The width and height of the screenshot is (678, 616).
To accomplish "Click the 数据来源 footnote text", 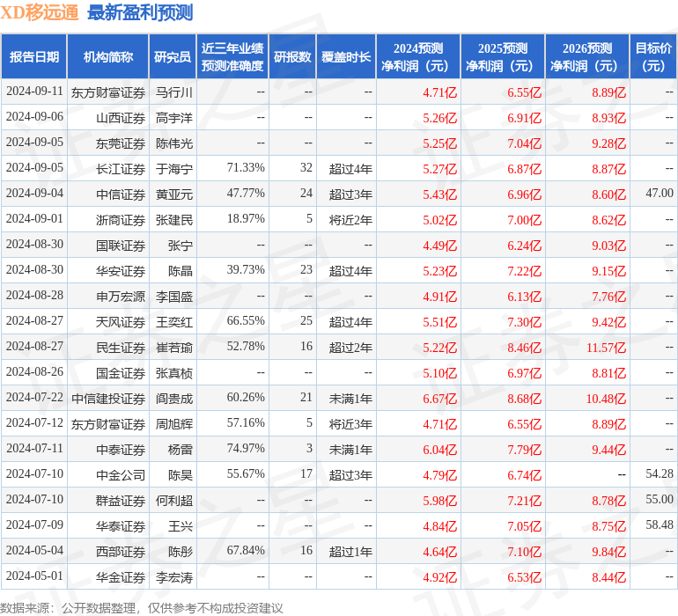I will pos(142,608).
